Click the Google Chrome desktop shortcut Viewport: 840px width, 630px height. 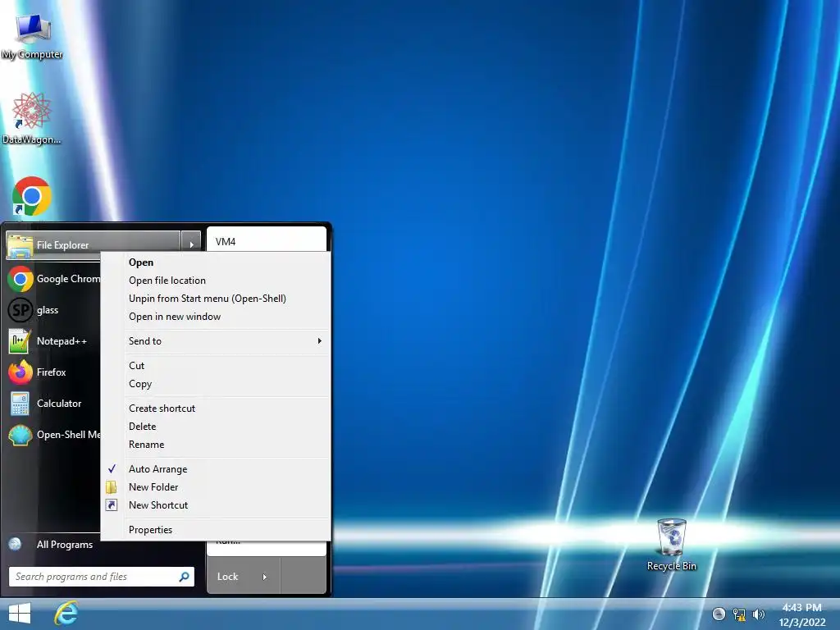[x=32, y=197]
